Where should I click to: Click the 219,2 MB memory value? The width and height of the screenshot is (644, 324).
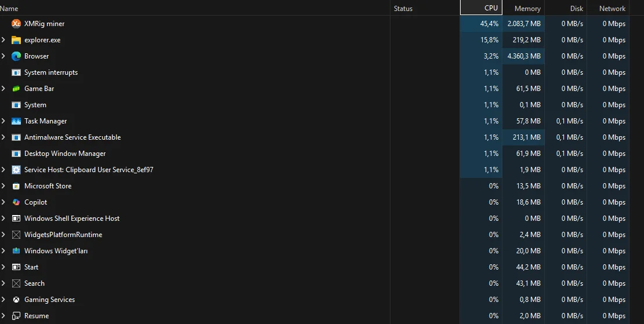(x=527, y=40)
